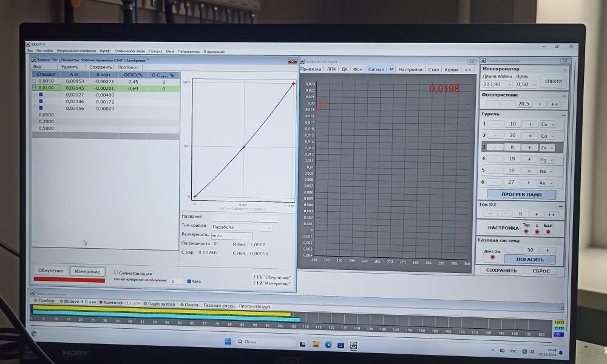Uncheck the measurement row with 0,02127
The width and height of the screenshot is (607, 364).
[41, 95]
